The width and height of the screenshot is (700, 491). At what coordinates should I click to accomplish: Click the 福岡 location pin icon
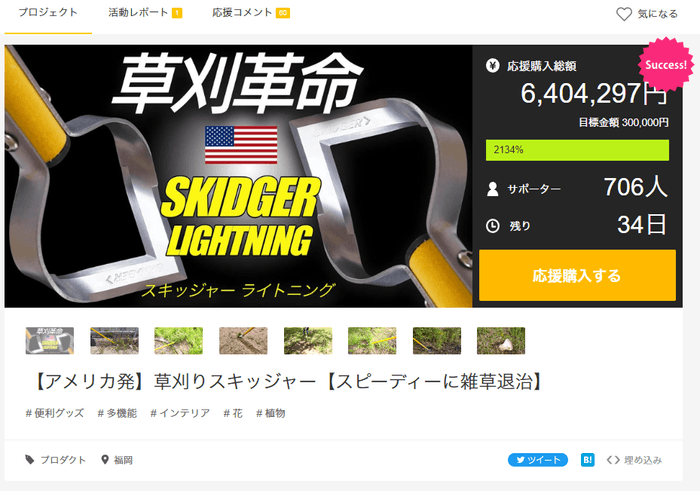(105, 459)
